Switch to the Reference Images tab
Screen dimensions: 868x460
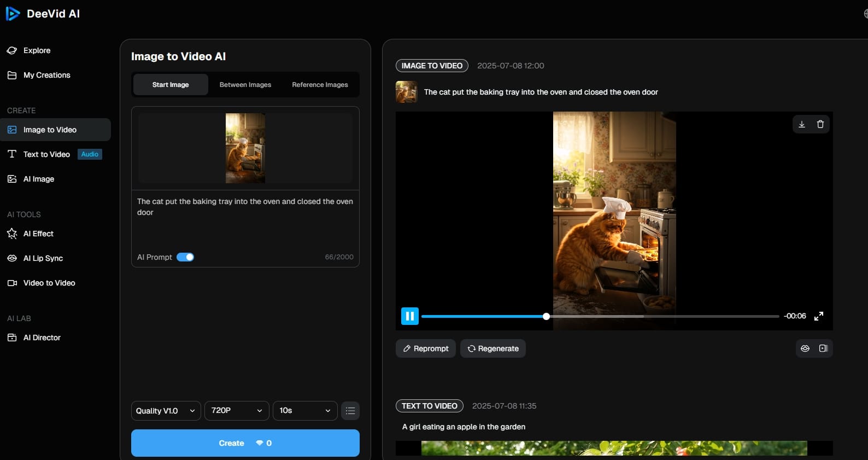pos(320,85)
